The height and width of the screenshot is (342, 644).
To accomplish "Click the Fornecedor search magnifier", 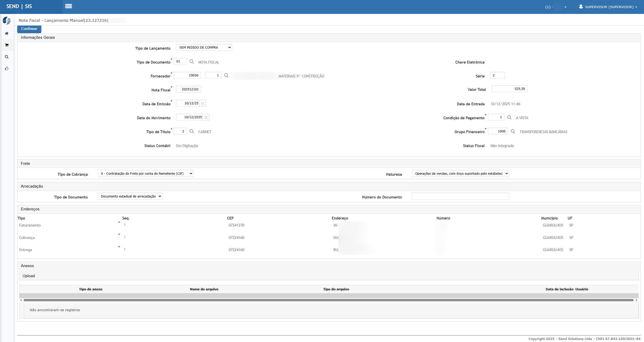I will click(226, 75).
